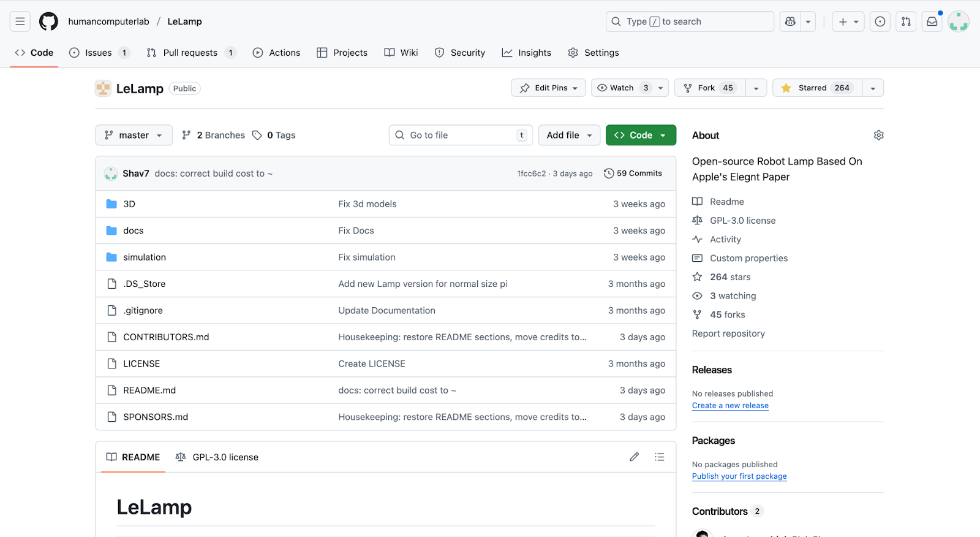Select README tab in file viewer
Viewport: 980px width, 537px height.
click(133, 457)
